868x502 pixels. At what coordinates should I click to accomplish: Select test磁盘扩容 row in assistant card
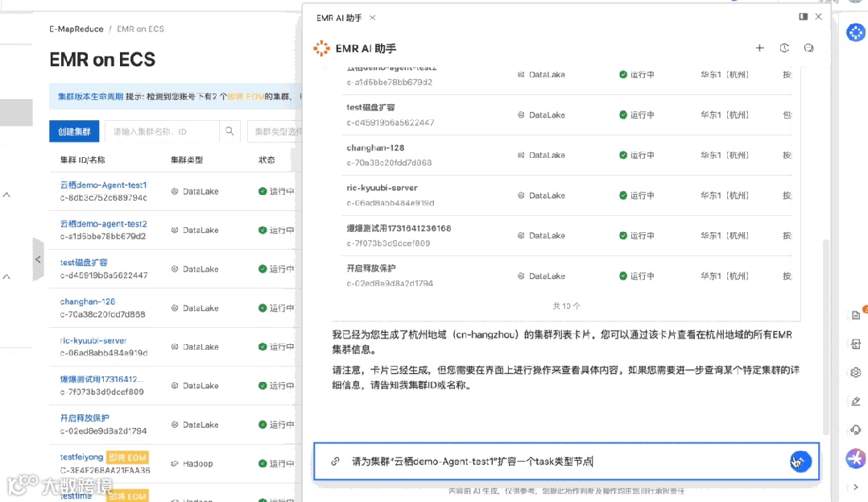point(567,114)
